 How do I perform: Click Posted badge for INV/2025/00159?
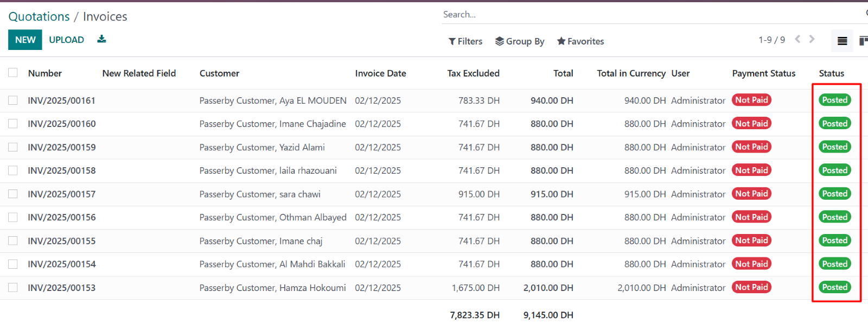click(x=834, y=147)
